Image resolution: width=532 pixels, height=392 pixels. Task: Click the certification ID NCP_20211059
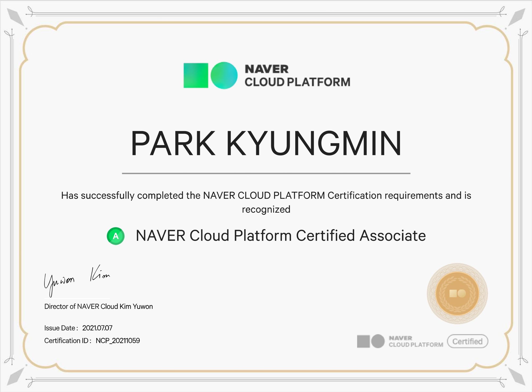118,341
